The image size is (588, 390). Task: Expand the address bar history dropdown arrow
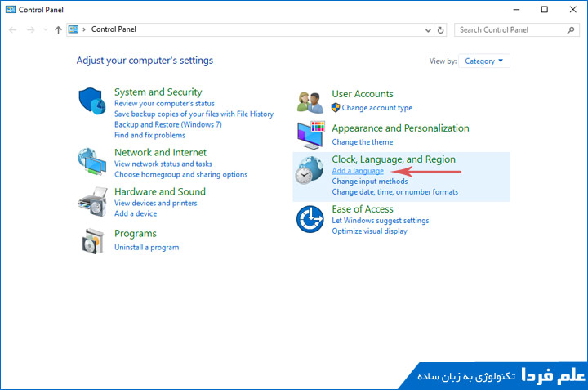tap(429, 29)
